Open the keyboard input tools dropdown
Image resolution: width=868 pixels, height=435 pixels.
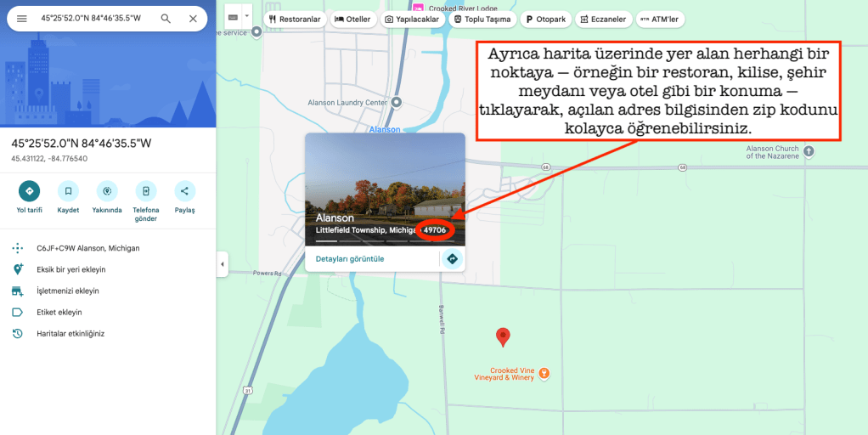click(247, 17)
